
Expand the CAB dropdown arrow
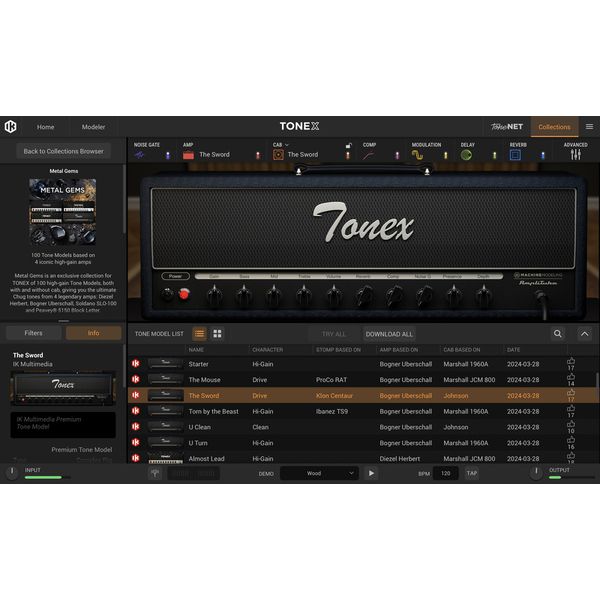click(x=287, y=145)
